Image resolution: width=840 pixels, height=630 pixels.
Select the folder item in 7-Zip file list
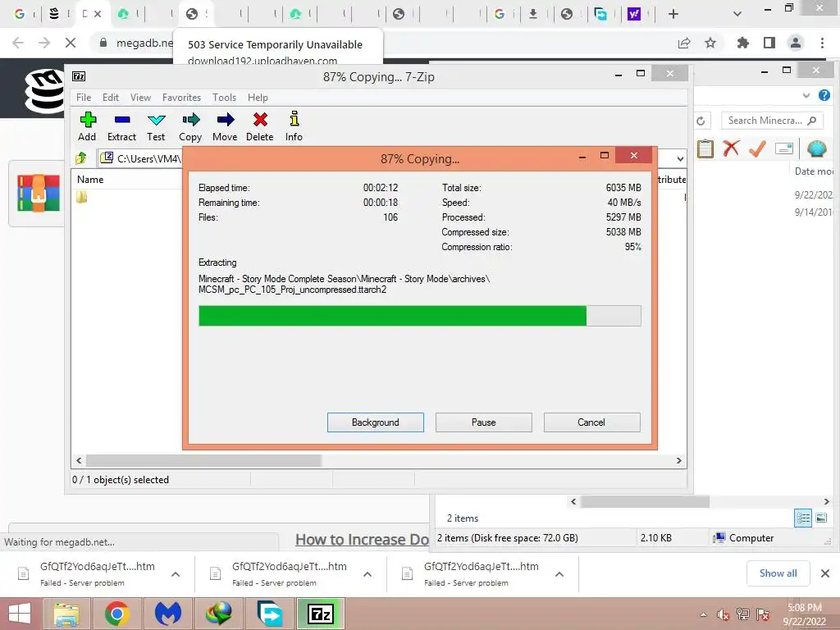click(81, 197)
